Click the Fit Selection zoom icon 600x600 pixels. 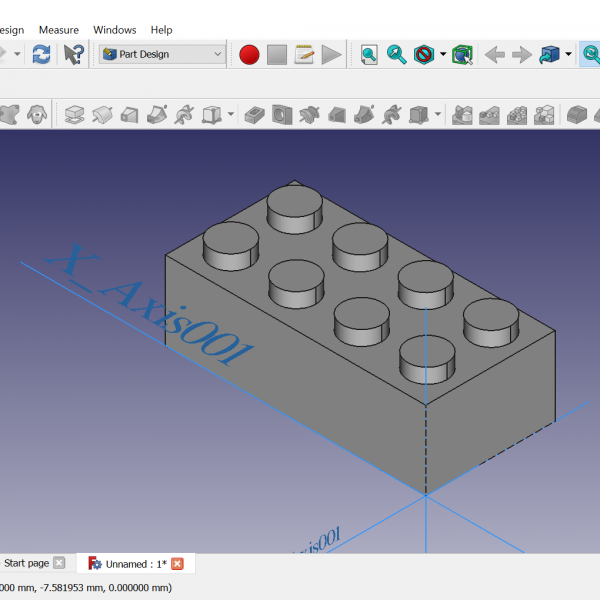click(397, 55)
